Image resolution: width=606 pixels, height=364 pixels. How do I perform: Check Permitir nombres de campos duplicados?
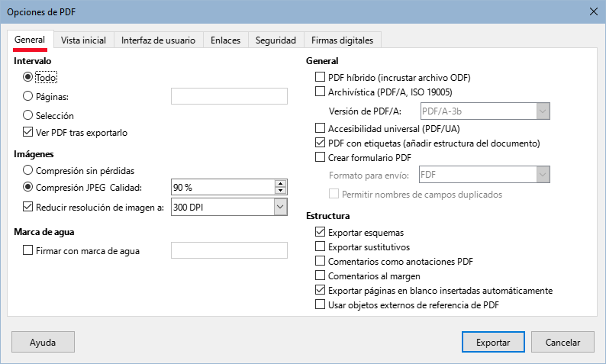[x=334, y=194]
